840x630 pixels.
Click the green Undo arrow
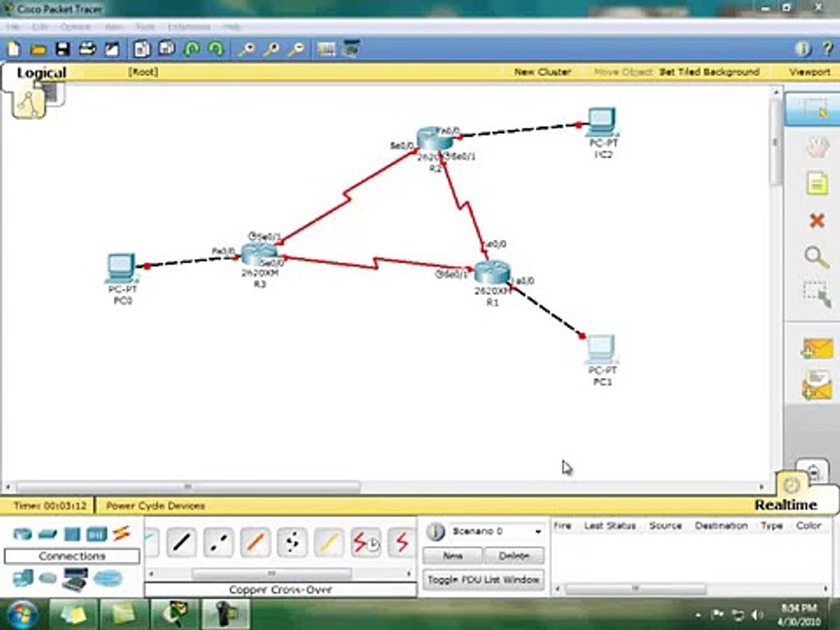pyautogui.click(x=192, y=49)
